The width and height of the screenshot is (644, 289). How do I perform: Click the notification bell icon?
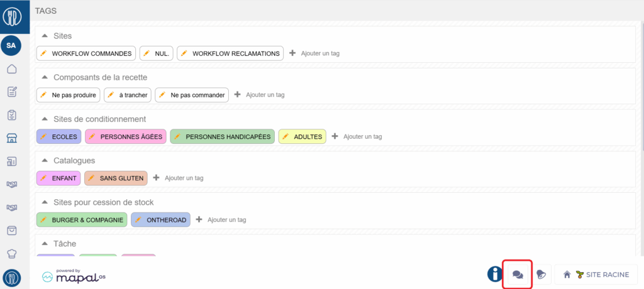pos(541,275)
